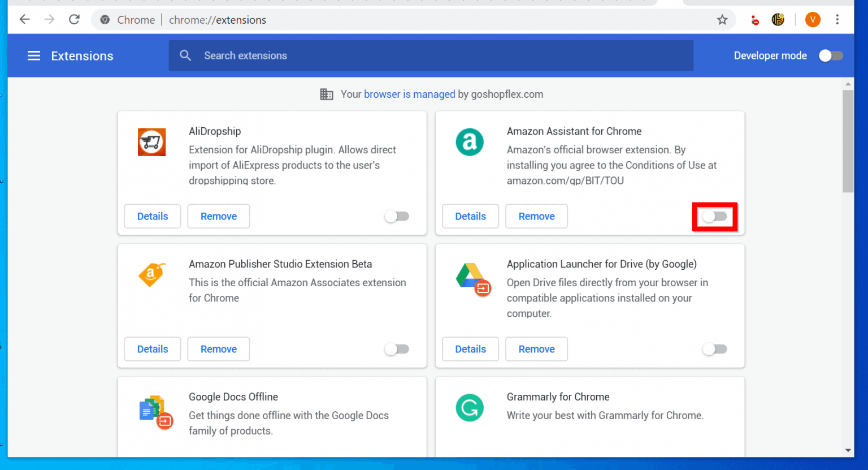The width and height of the screenshot is (868, 470).
Task: Click the 'AliDropship' extension name
Action: click(215, 131)
